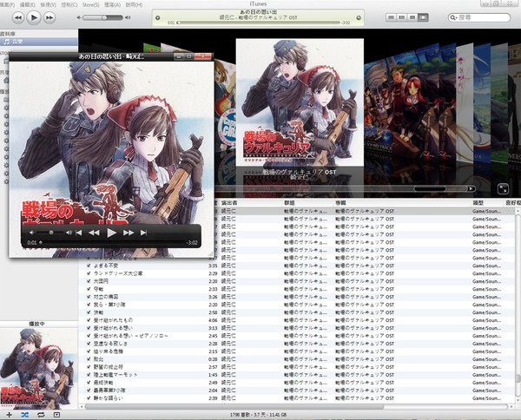521x420 pixels.
Task: Click the add playlist plus icon
Action: click(x=9, y=414)
